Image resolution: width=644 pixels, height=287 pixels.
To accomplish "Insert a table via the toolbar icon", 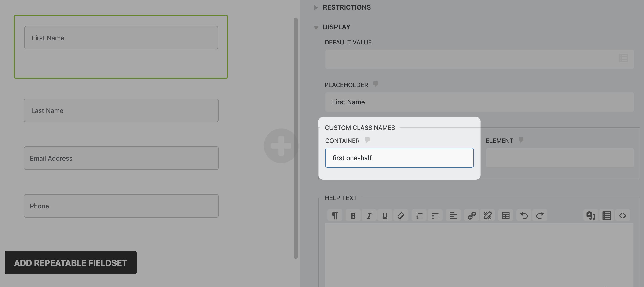I will pyautogui.click(x=506, y=216).
